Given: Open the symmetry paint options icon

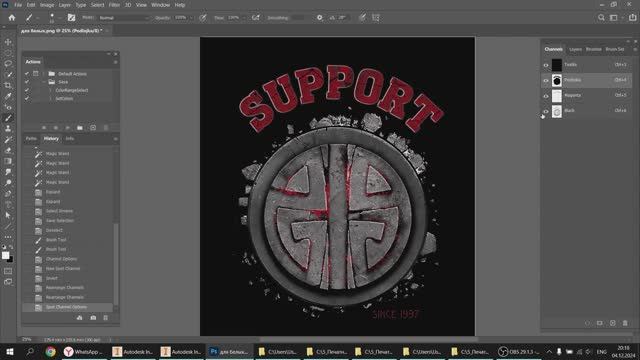Looking at the screenshot, I should tap(376, 18).
